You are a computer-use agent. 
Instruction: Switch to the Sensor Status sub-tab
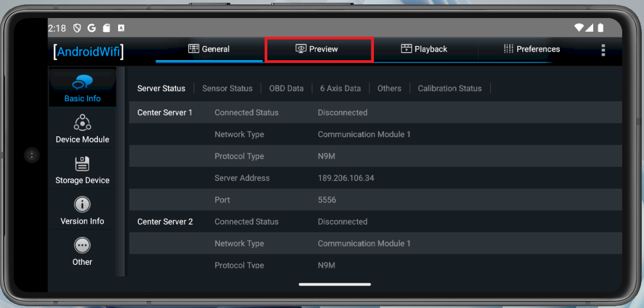pyautogui.click(x=227, y=89)
